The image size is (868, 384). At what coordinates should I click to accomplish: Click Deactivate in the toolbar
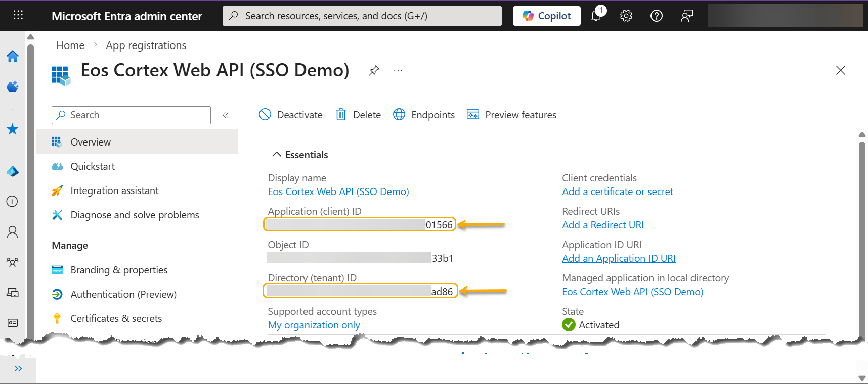pos(291,115)
